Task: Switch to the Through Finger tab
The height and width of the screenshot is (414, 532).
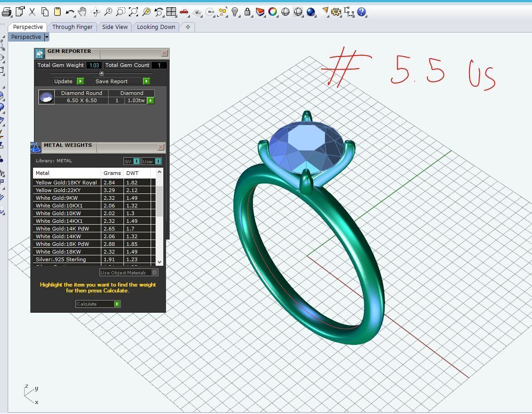Action: pyautogui.click(x=72, y=27)
